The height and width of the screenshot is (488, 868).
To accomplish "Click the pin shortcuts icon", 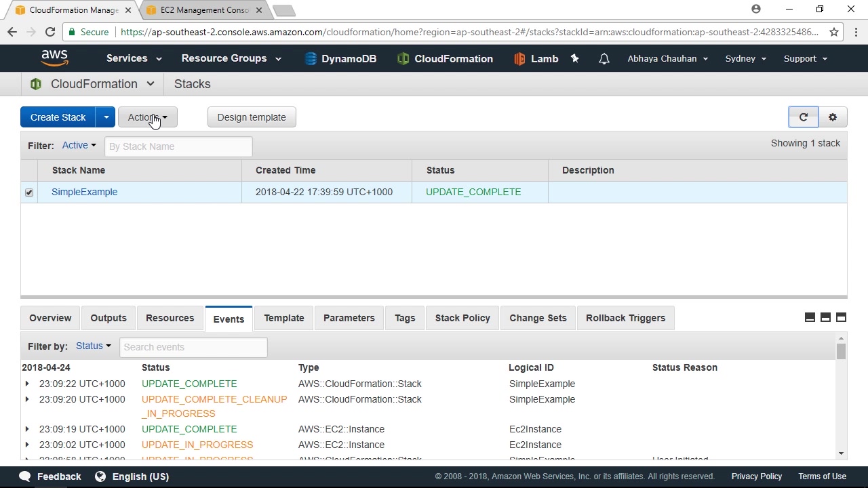I will (x=575, y=58).
